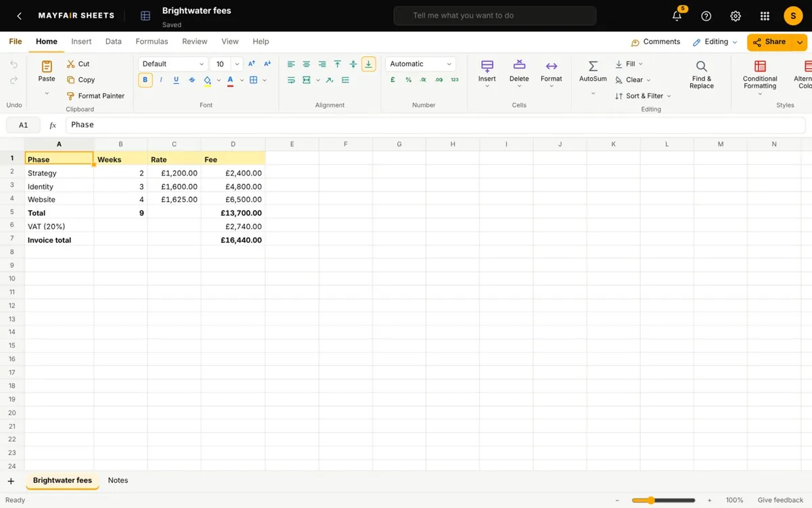This screenshot has width=812, height=508.
Task: Open the notifications bell
Action: point(677,16)
